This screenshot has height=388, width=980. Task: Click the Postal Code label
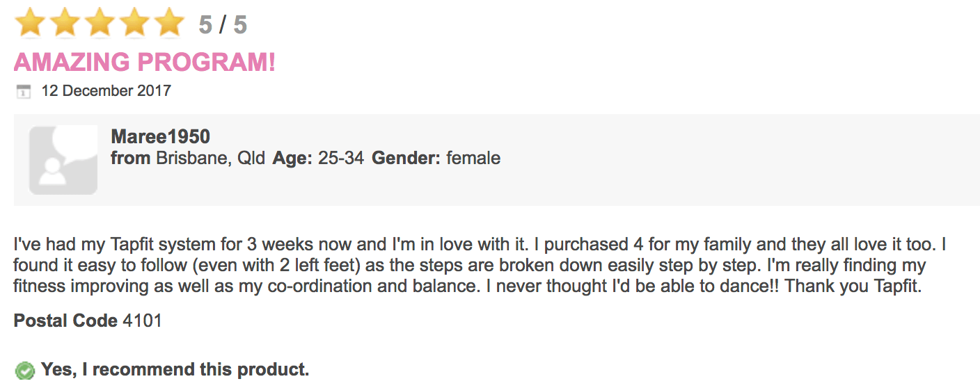coord(65,321)
